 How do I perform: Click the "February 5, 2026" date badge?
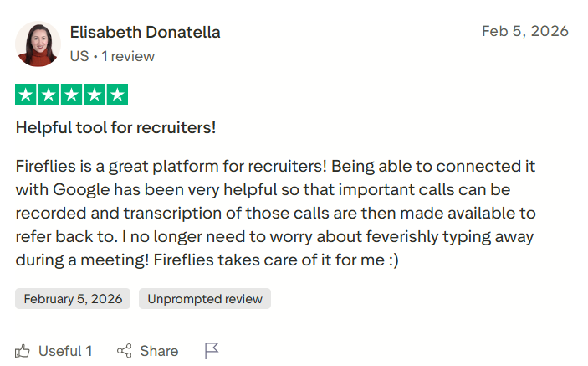pos(73,299)
